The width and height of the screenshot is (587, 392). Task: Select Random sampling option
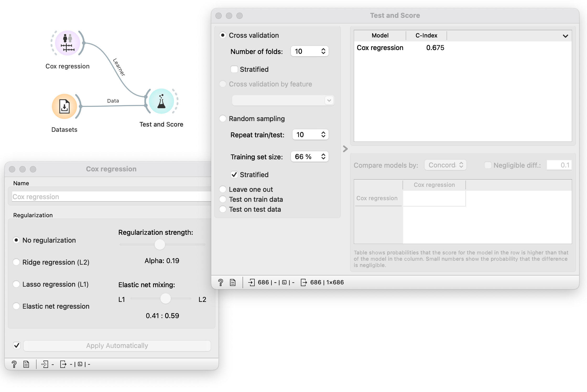pos(223,118)
